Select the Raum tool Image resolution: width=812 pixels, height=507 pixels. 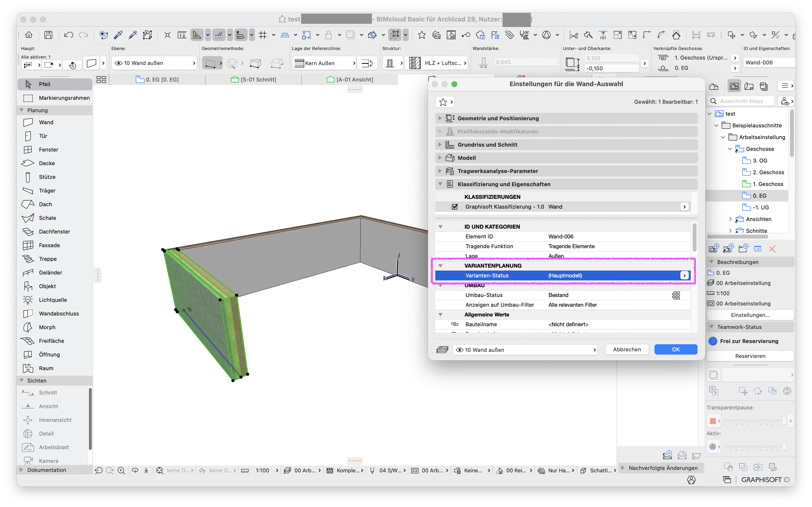[x=55, y=368]
